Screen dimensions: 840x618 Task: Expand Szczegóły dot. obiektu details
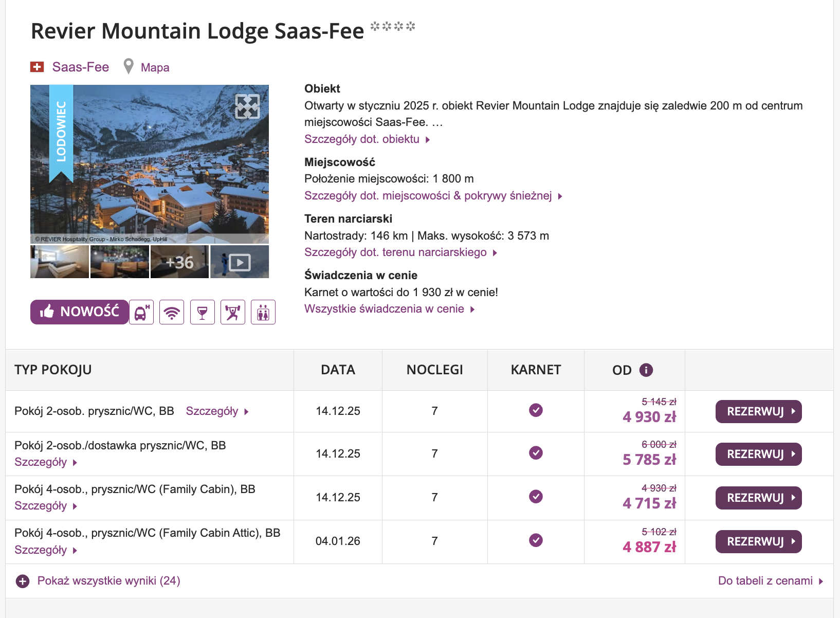367,139
